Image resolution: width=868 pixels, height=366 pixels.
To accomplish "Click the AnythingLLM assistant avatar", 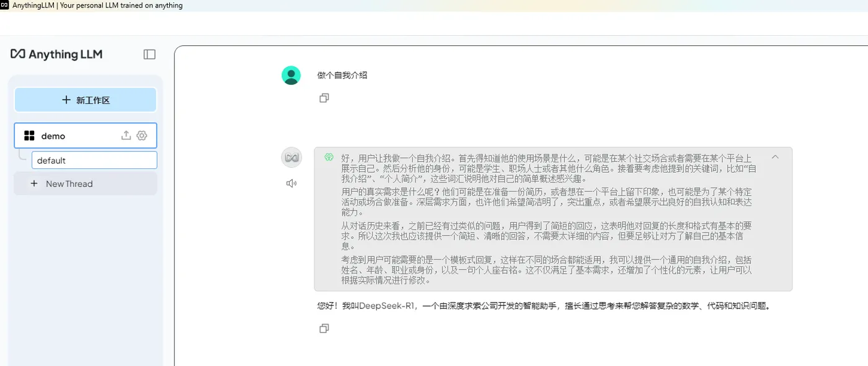I will (x=291, y=157).
